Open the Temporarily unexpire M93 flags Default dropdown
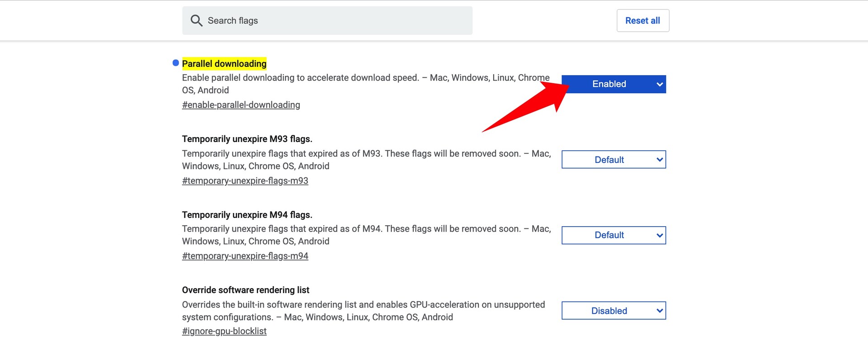The height and width of the screenshot is (346, 868). (x=613, y=160)
